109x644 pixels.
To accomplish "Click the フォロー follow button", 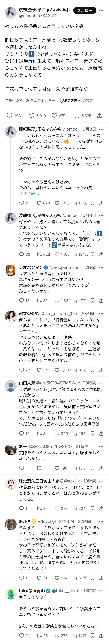I will click(84, 10).
